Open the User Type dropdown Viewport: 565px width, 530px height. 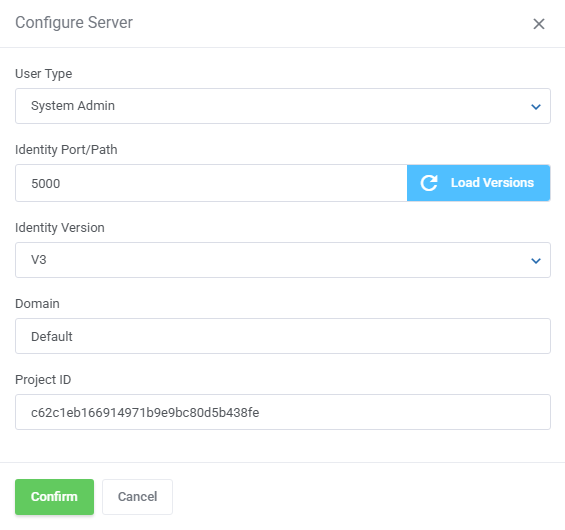283,106
